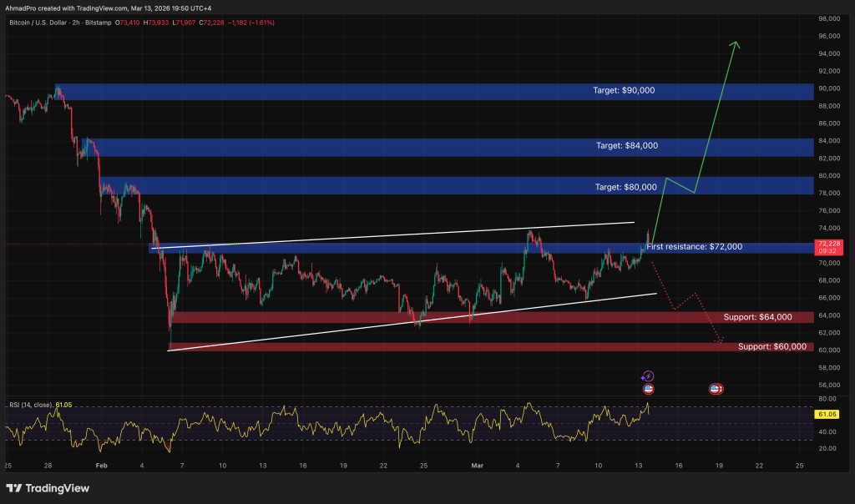Image resolution: width=855 pixels, height=504 pixels.
Task: Open the stacked US flag events near 19
Action: 716,389
